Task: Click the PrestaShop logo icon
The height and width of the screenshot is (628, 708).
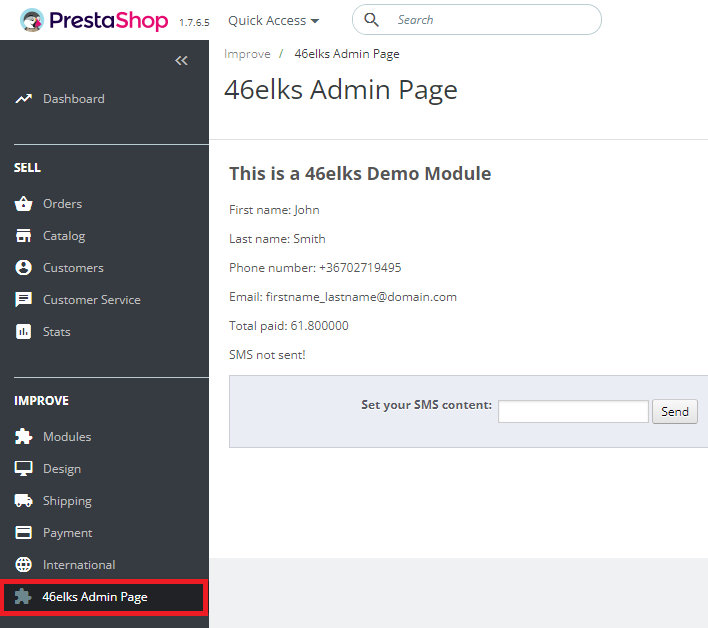Action: pos(31,20)
